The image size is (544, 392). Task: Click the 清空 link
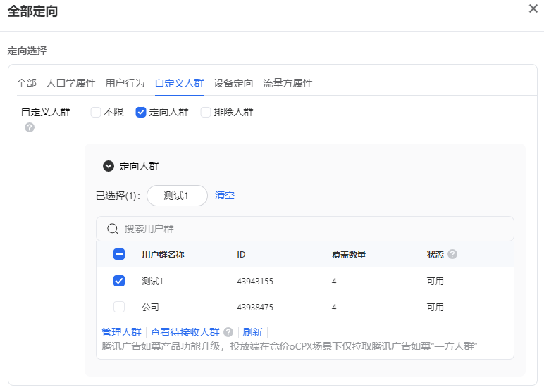(x=225, y=195)
